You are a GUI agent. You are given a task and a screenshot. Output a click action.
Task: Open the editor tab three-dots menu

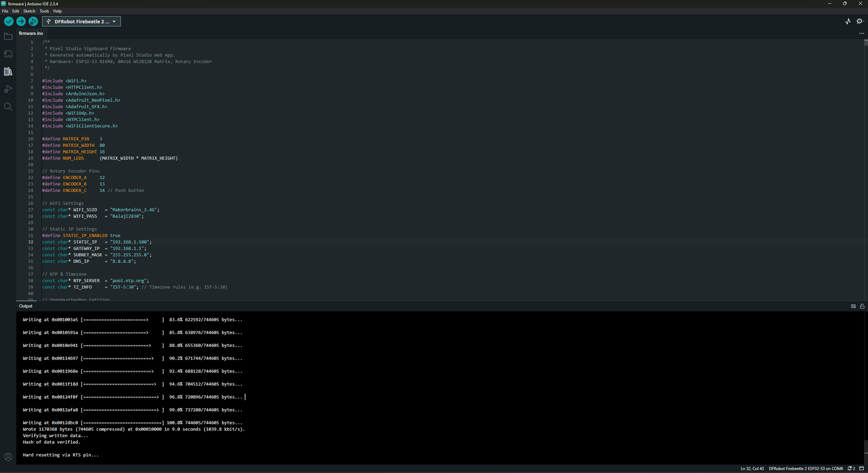pyautogui.click(x=861, y=33)
